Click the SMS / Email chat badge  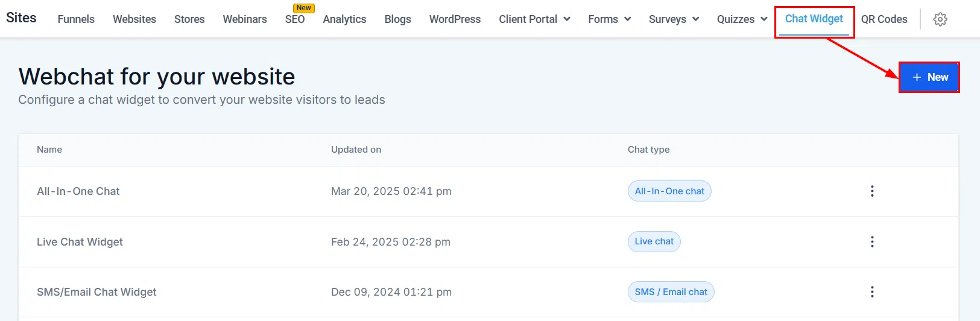671,292
